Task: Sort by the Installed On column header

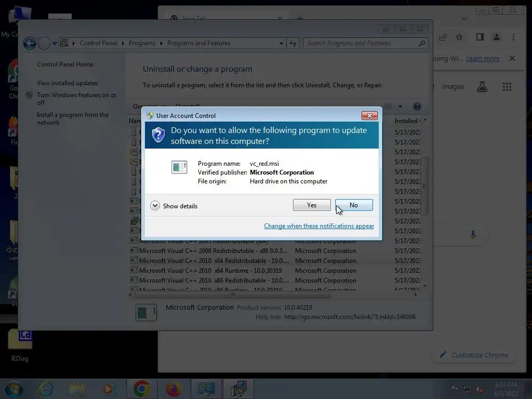Action: tap(407, 121)
